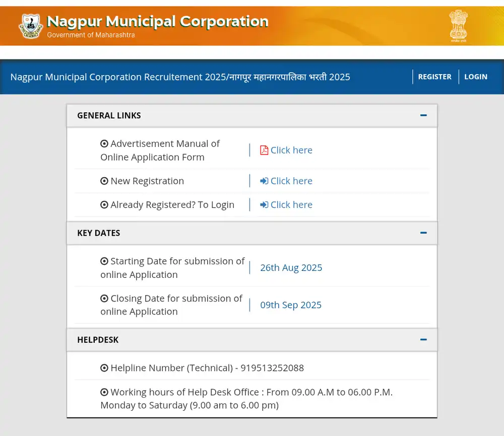Viewport: 504px width, 436px height.
Task: Click the PDF icon beside Advertisement Manual
Action: pyautogui.click(x=264, y=150)
